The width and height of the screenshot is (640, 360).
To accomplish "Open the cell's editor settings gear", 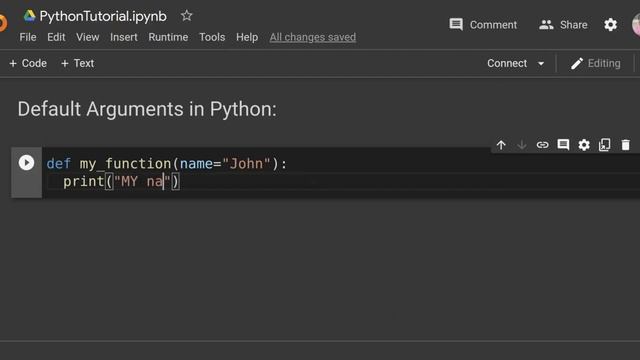I will point(584,145).
